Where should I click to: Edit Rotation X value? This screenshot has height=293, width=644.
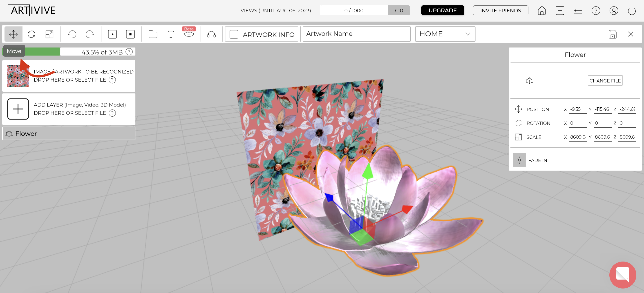point(577,123)
